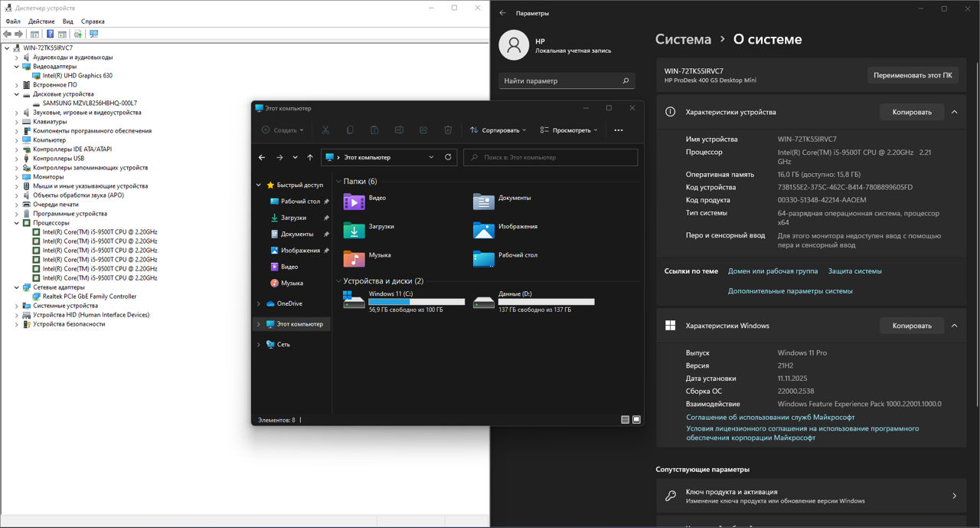980x528 pixels.
Task: Click the Переименовать этот ПК button
Action: 913,75
